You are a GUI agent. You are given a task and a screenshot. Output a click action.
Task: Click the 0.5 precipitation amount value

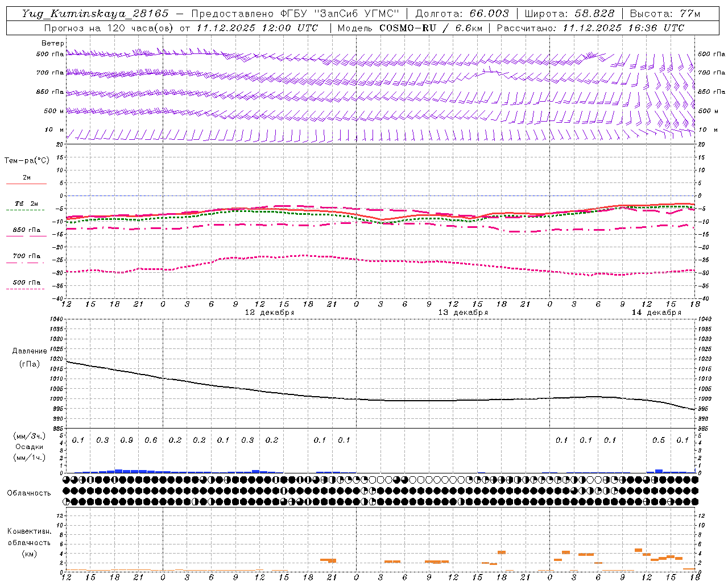659,440
